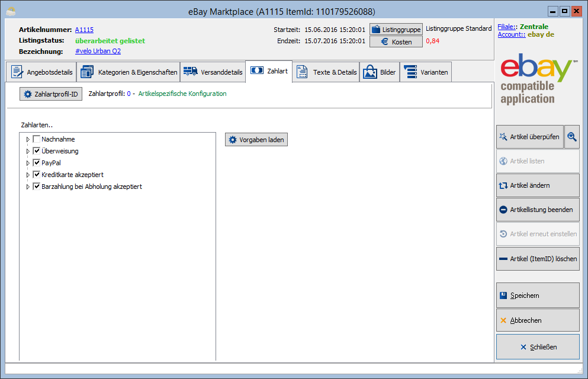Click the page icon of Texte & Details tab
The height and width of the screenshot is (379, 588).
click(x=302, y=72)
